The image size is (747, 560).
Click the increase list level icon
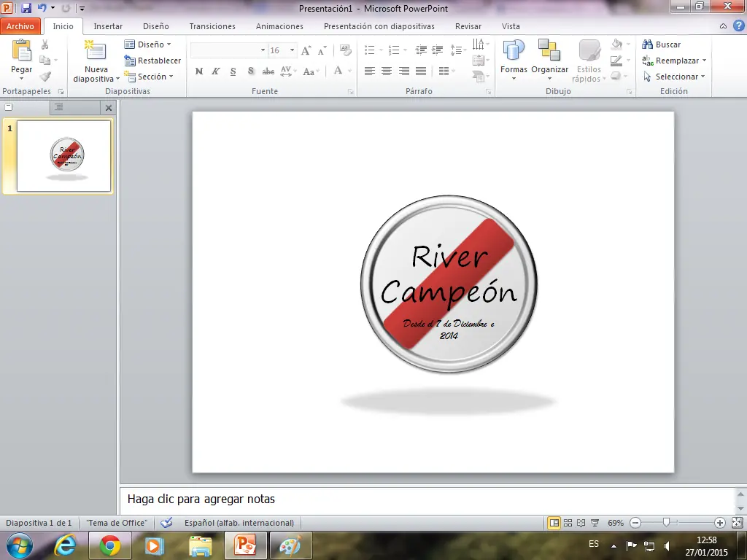438,50
